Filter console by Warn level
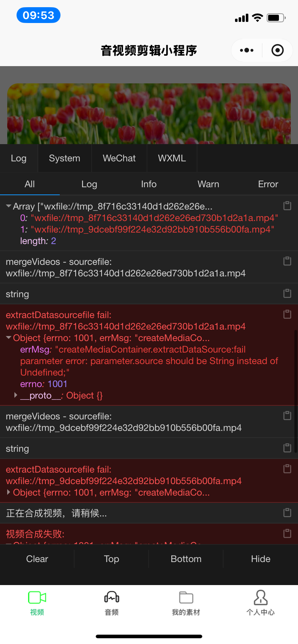 pyautogui.click(x=208, y=184)
